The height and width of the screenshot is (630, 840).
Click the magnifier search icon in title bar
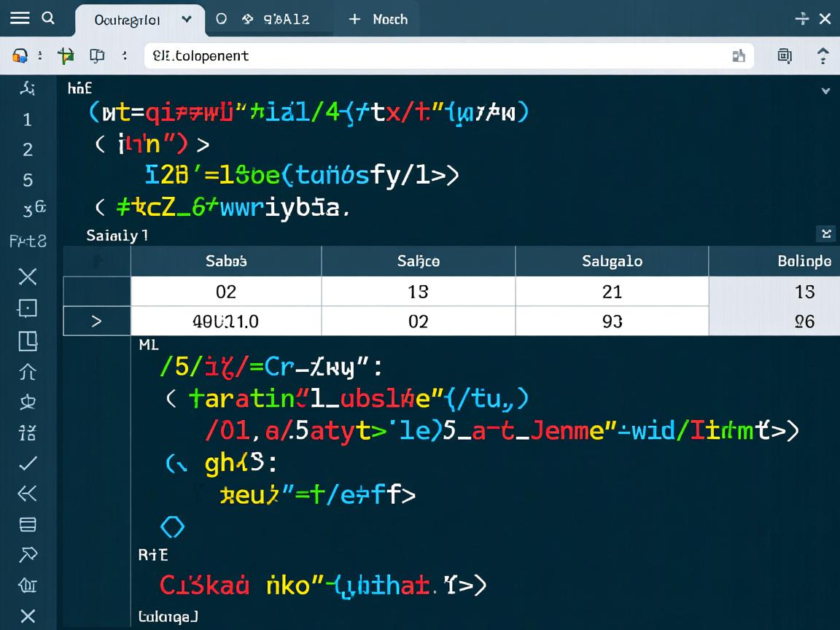tap(48, 18)
